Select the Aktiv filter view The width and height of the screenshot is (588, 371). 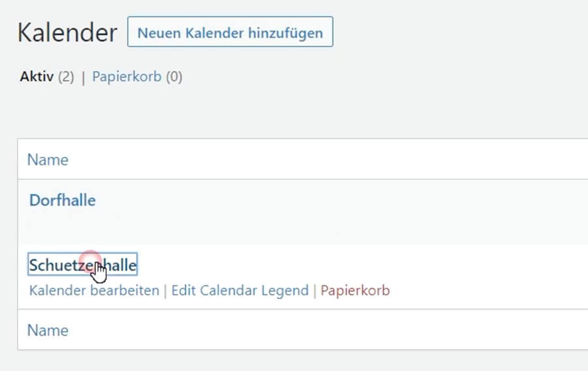tap(37, 77)
